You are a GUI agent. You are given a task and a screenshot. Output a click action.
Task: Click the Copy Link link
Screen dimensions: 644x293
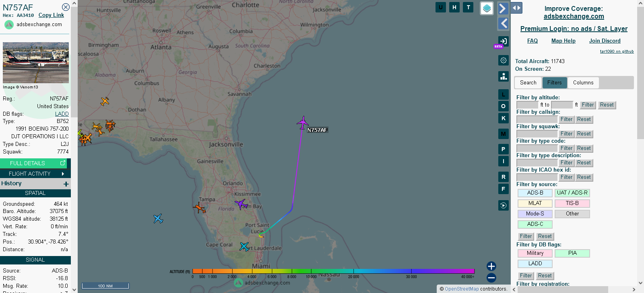coord(51,15)
